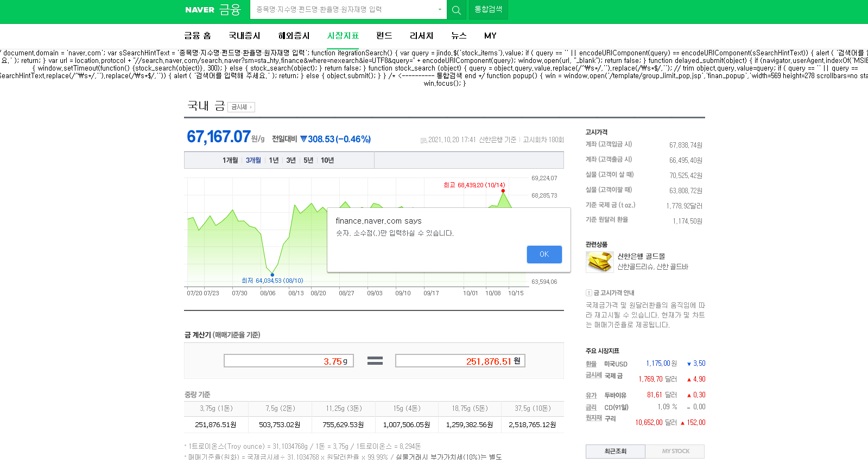Viewport: 868px width, 470px height.
Task: Click the 계좌 (고객입금 시) price row
Action: tap(644, 144)
